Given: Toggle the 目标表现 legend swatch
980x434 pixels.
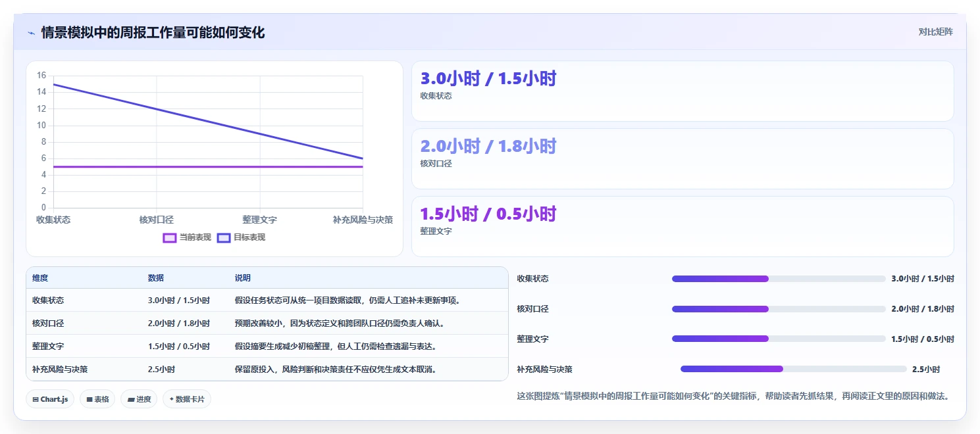Looking at the screenshot, I should pos(224,237).
